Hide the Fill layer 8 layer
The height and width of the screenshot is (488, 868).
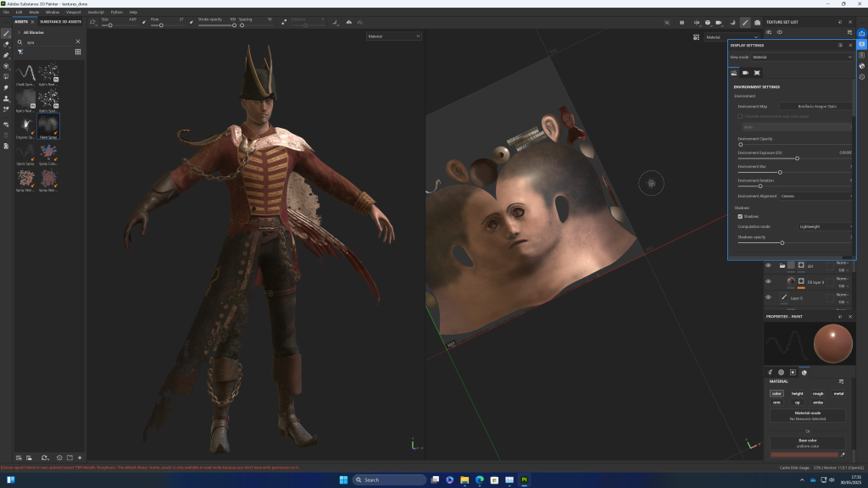(x=768, y=281)
